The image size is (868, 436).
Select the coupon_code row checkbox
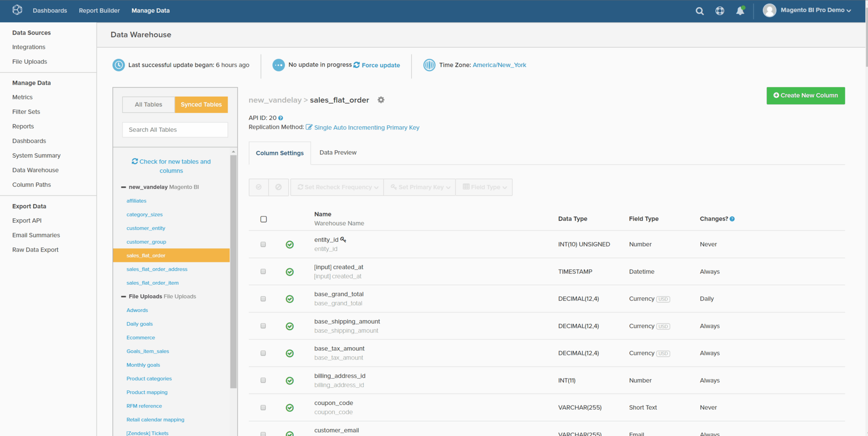point(263,407)
